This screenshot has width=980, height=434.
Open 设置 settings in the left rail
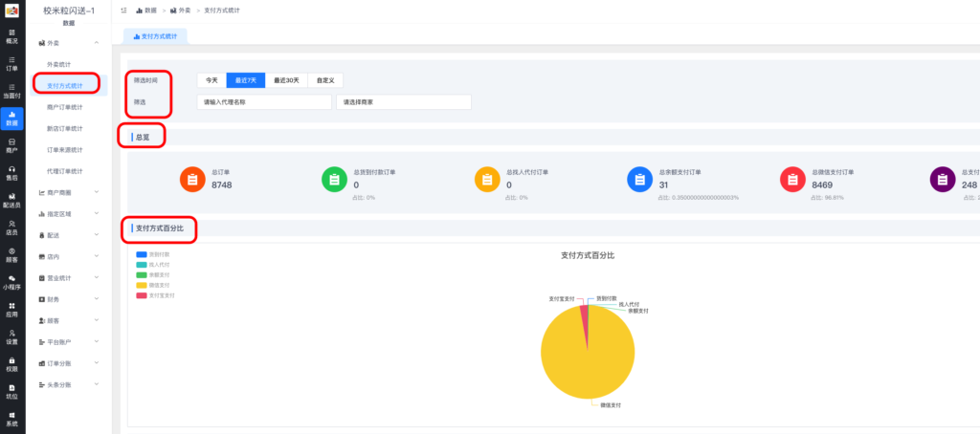11,336
